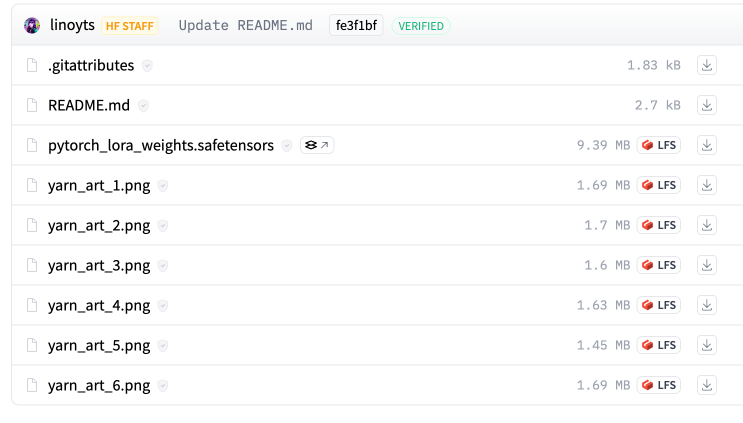Download yarn_art_3.png via download icon
Viewport: 743px width, 423px height.
click(706, 265)
